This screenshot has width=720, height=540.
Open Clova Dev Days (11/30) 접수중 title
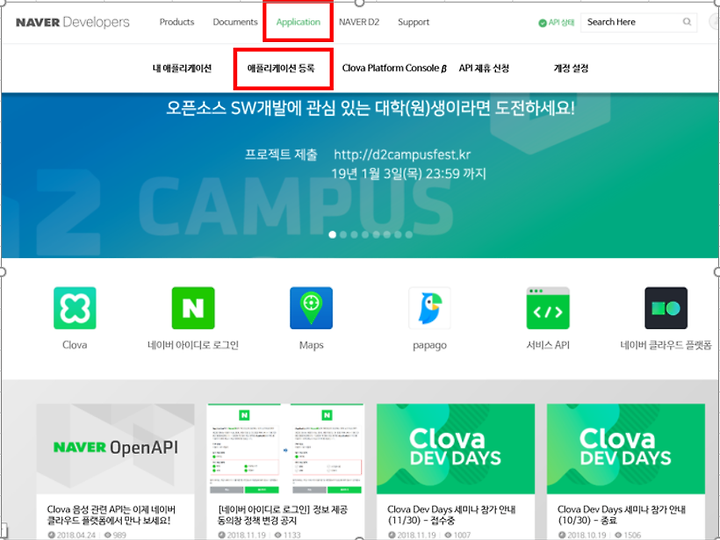[451, 515]
